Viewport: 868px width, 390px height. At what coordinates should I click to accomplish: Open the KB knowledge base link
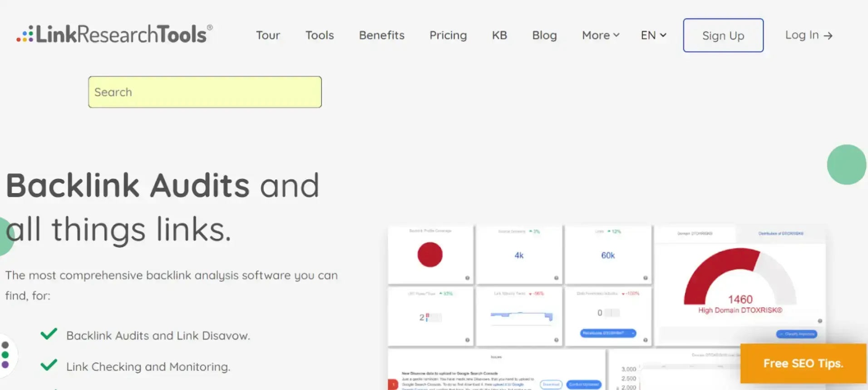pos(499,35)
